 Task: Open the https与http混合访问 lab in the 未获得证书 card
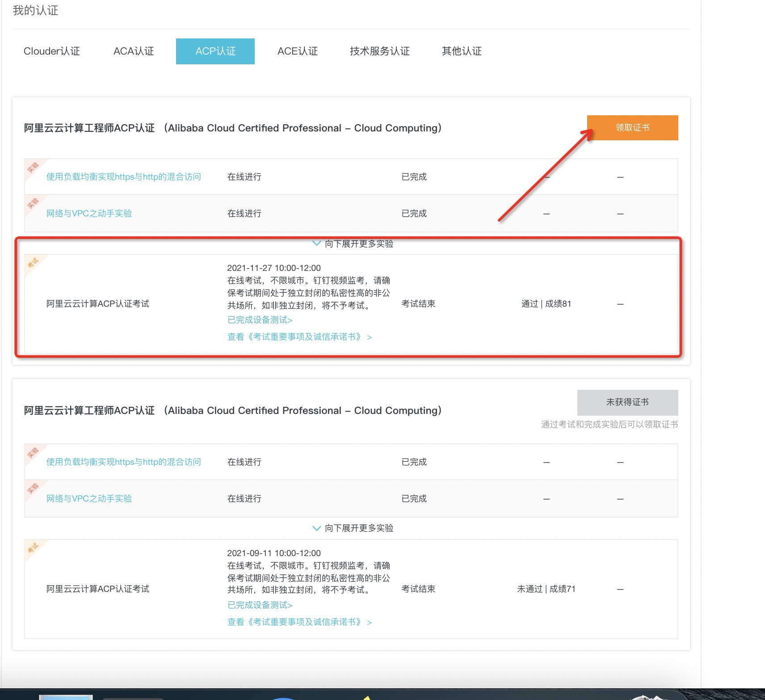124,462
